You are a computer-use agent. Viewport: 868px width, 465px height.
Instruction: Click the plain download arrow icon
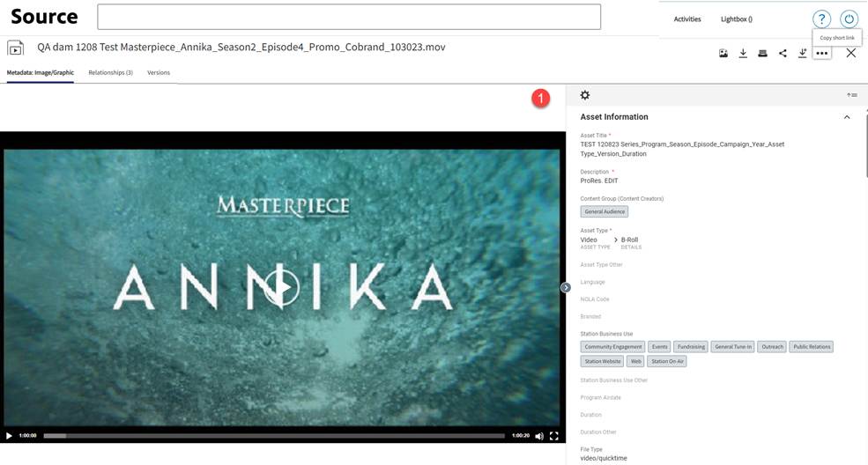click(743, 53)
